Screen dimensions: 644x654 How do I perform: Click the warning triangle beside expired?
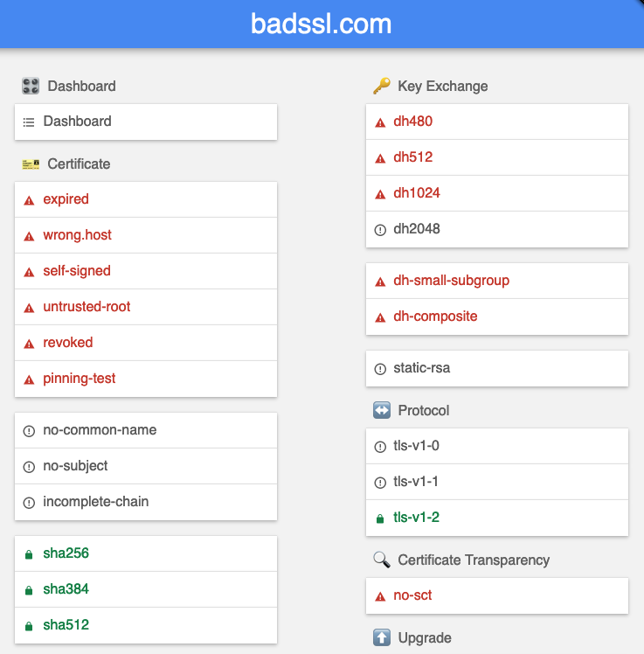coord(29,200)
